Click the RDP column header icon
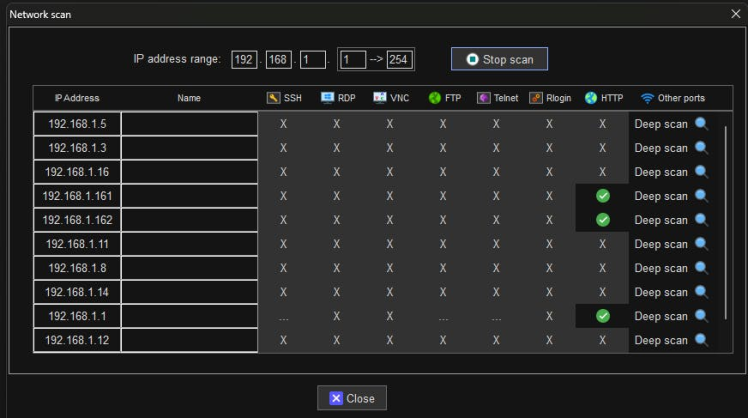This screenshot has height=418, width=748. 327,98
